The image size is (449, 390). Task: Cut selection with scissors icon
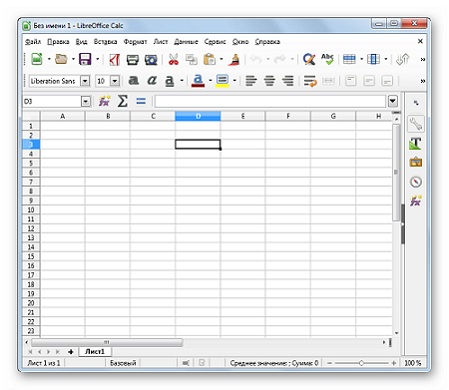(x=173, y=60)
